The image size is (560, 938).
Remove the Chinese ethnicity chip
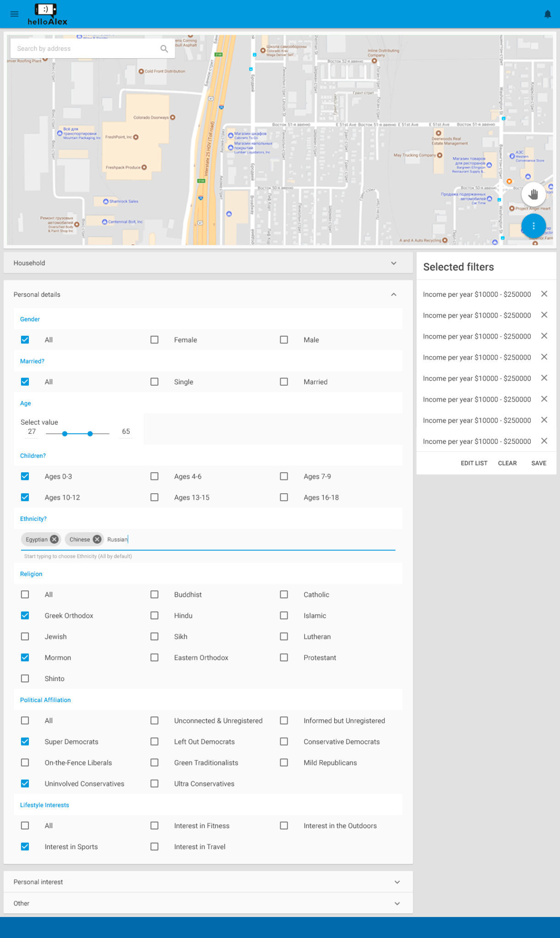pos(97,539)
